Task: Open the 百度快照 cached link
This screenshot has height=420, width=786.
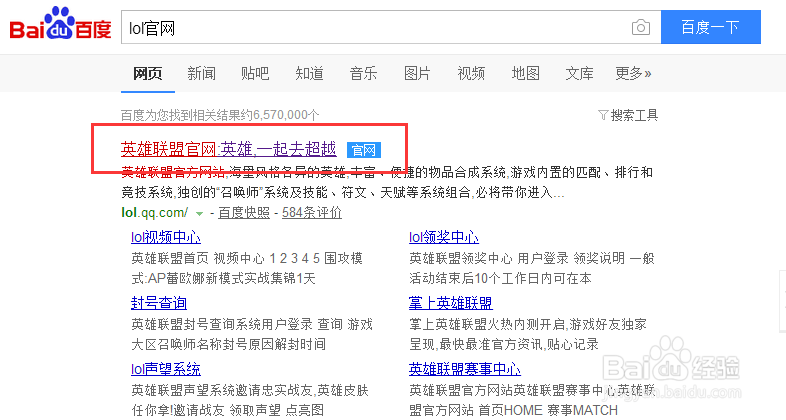Action: tap(244, 213)
